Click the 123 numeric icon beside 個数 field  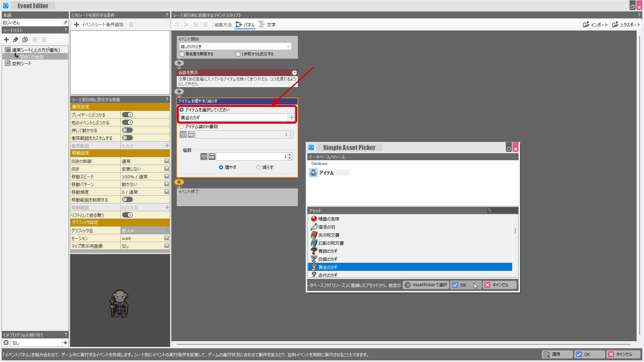pyautogui.click(x=204, y=157)
